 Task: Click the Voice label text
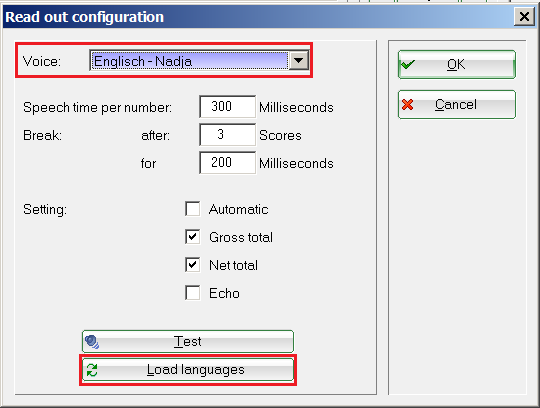point(42,61)
